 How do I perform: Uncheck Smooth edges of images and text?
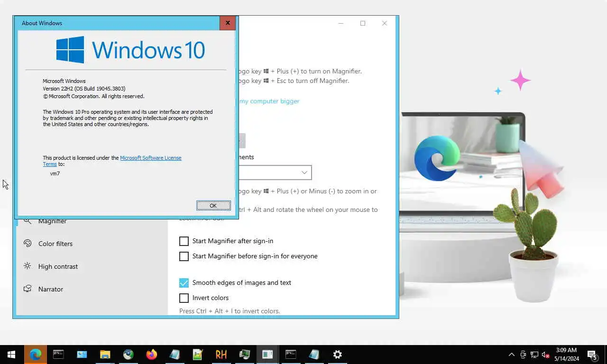(184, 283)
